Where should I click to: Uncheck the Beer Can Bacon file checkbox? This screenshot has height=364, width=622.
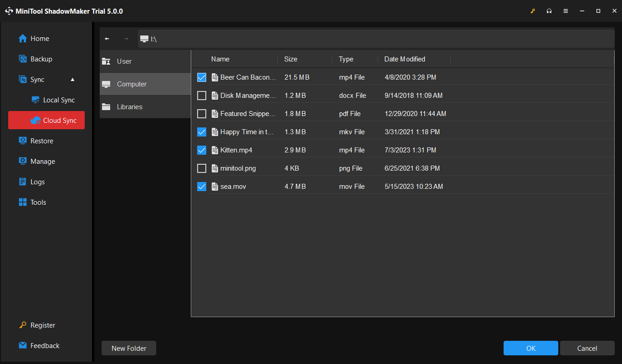[x=202, y=77]
